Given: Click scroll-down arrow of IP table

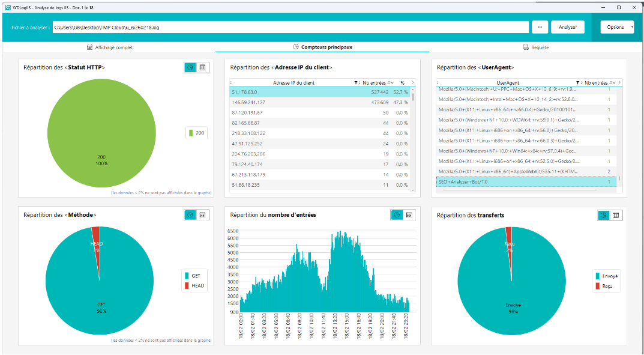Looking at the screenshot, I should tap(413, 190).
